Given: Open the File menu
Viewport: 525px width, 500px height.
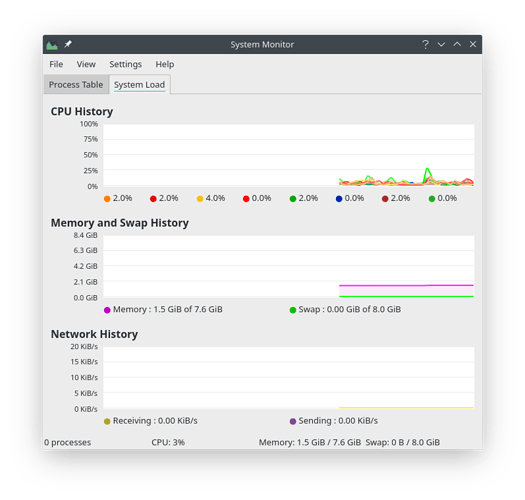Looking at the screenshot, I should tap(56, 64).
